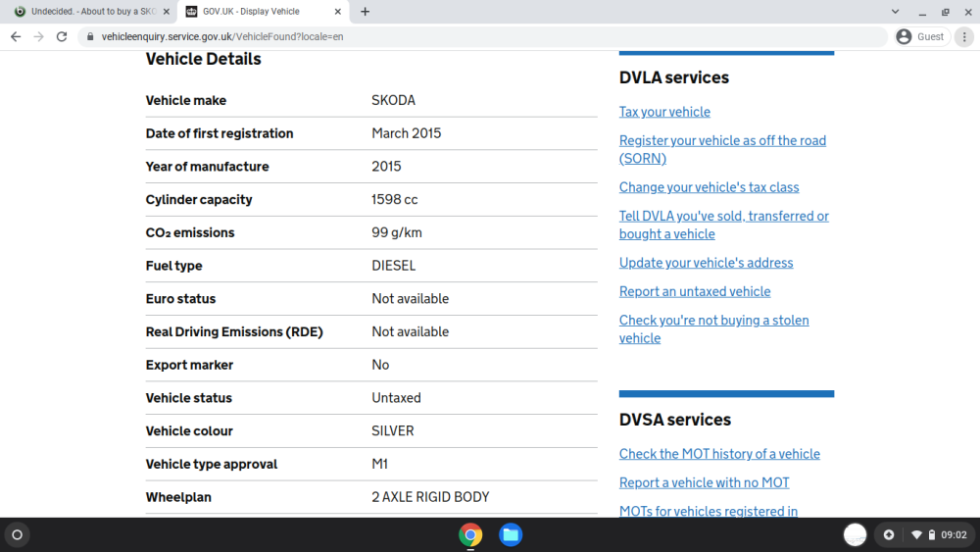Click Real Driving Emissions Not available value

coord(410,332)
